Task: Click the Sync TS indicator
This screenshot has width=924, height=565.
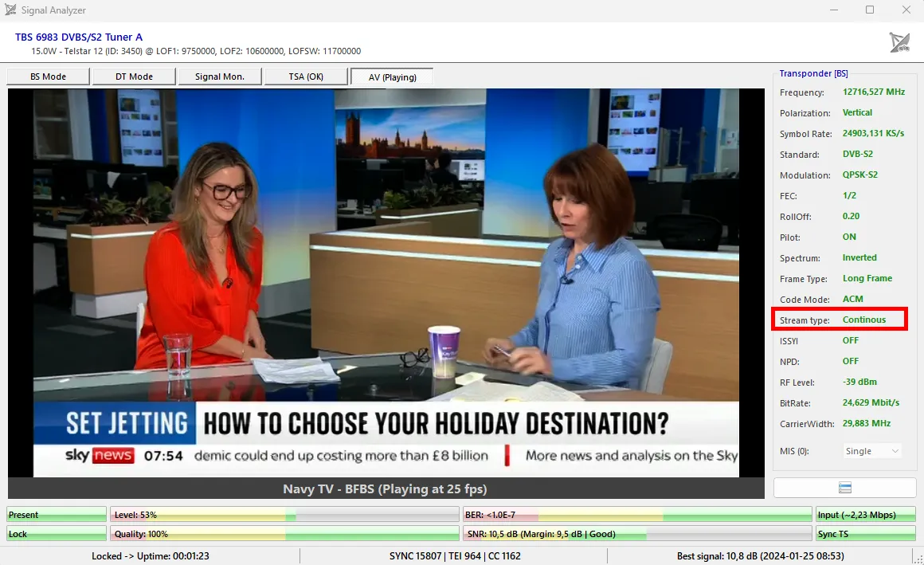Action: click(865, 534)
